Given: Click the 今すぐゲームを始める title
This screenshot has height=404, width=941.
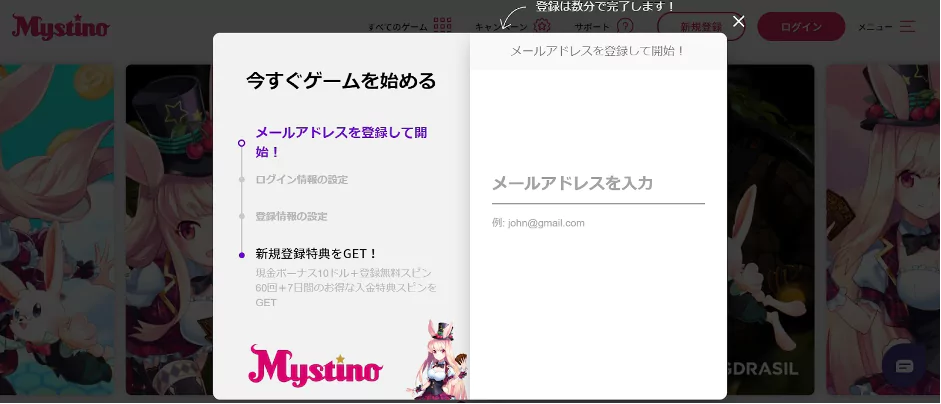Looking at the screenshot, I should click(341, 80).
